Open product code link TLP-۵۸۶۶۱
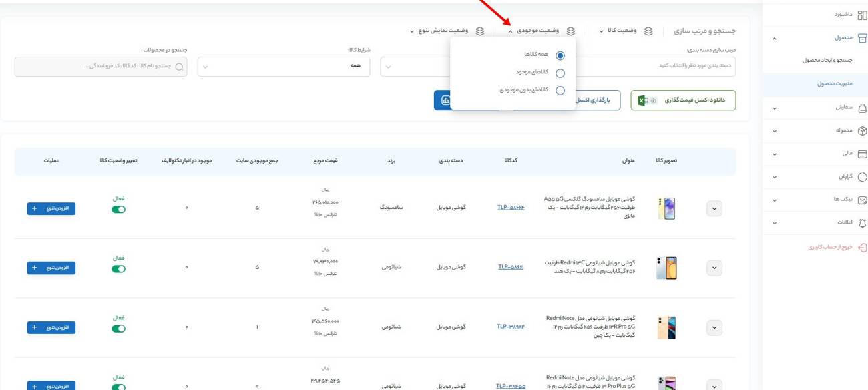The image size is (868, 390). pyautogui.click(x=511, y=267)
